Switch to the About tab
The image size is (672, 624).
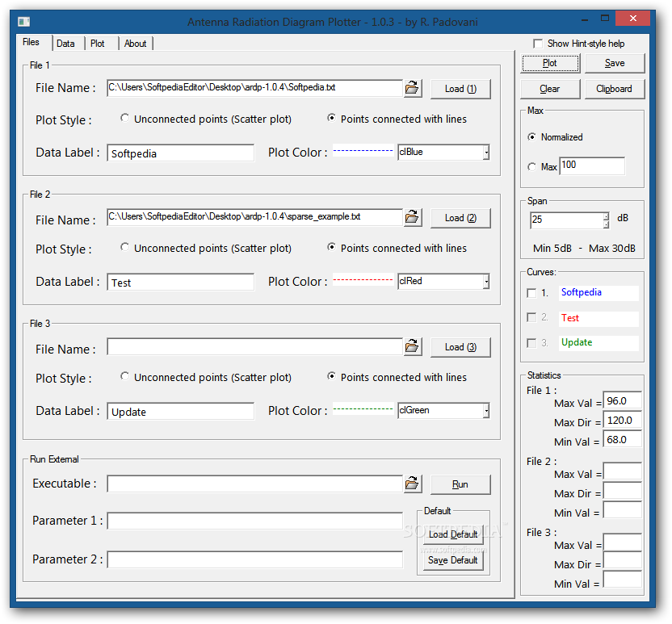[136, 44]
